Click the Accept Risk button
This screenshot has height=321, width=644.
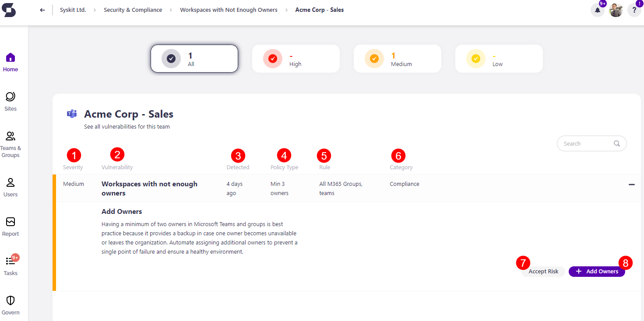coord(542,271)
